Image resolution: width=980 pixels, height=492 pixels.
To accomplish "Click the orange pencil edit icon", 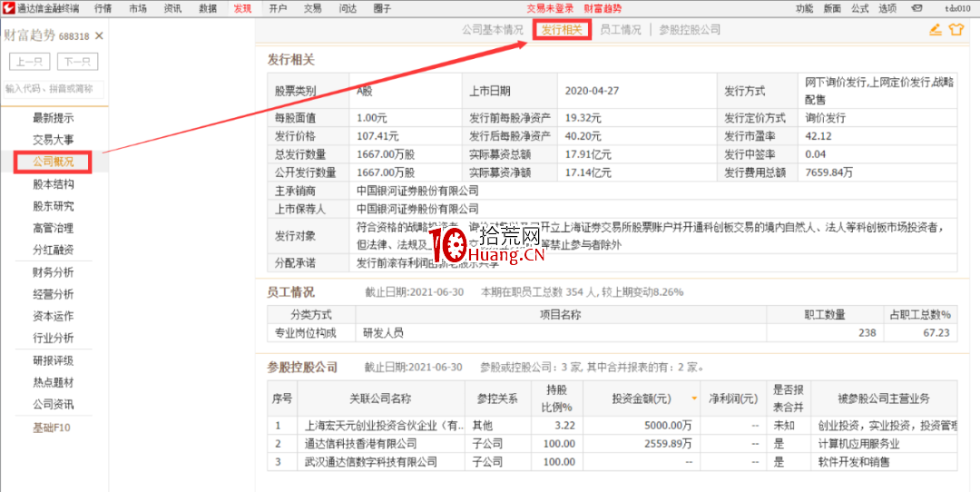I will pos(935,29).
